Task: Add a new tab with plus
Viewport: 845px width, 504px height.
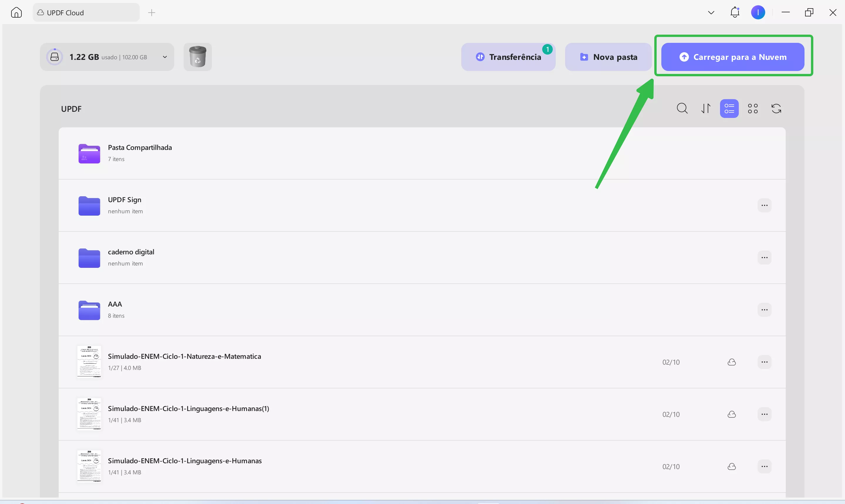Action: coord(151,13)
